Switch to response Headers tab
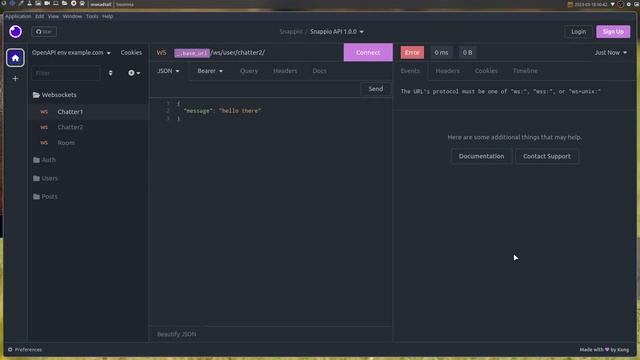This screenshot has width=640, height=360. (x=447, y=71)
